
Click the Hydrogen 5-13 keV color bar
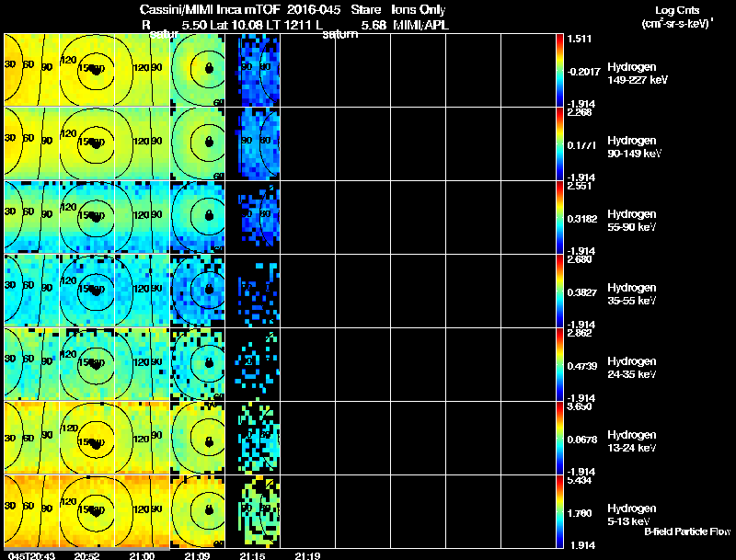pos(559,511)
